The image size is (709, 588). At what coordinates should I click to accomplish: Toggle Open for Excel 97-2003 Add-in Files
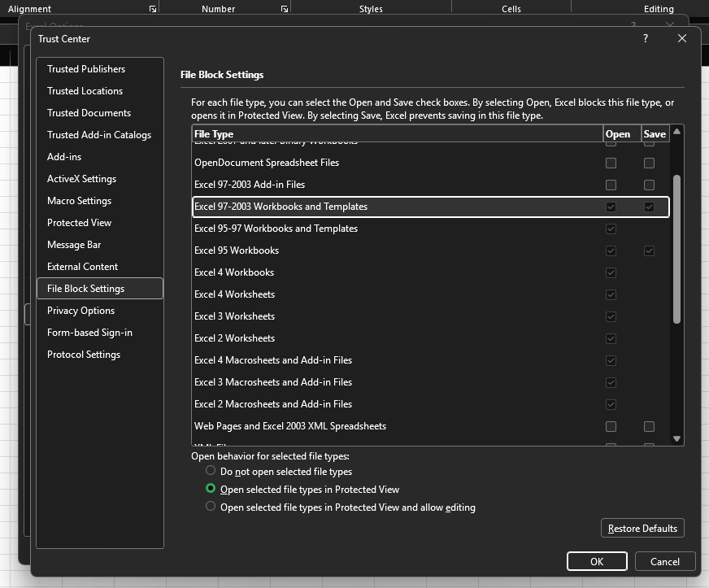[611, 185]
